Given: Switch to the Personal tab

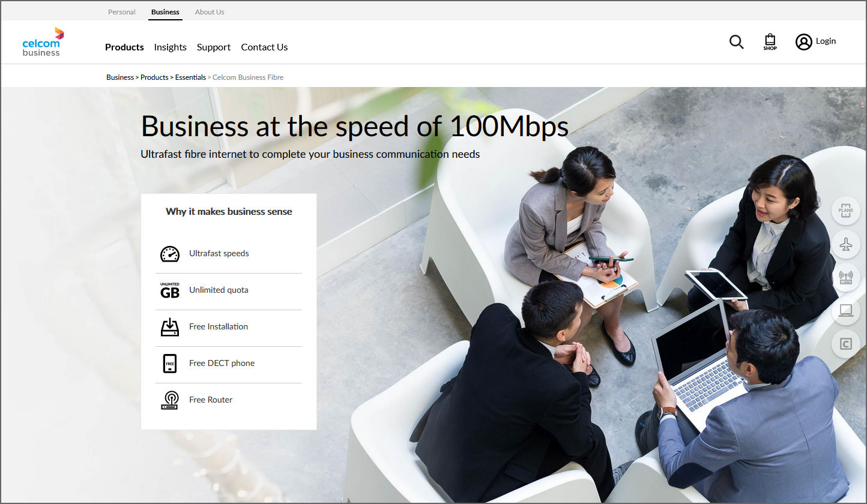Looking at the screenshot, I should coord(121,11).
